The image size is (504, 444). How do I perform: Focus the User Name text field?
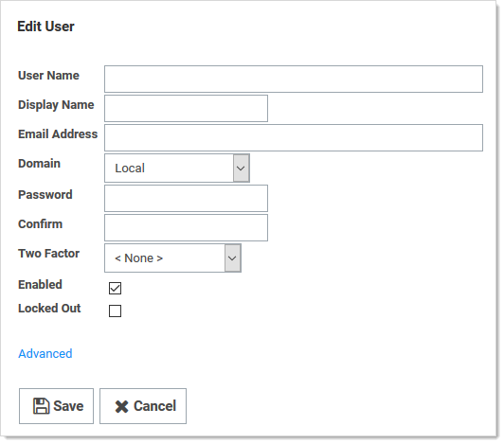[x=294, y=79]
